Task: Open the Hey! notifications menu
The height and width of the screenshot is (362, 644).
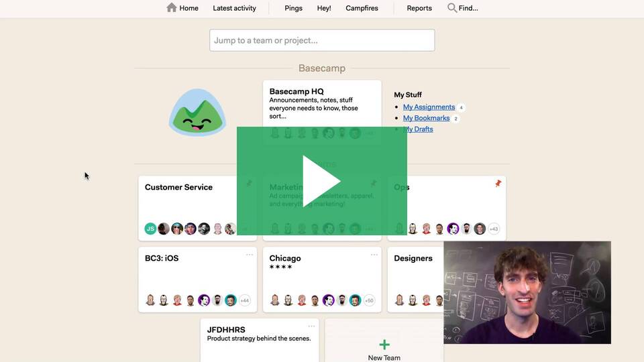Action: [x=323, y=8]
